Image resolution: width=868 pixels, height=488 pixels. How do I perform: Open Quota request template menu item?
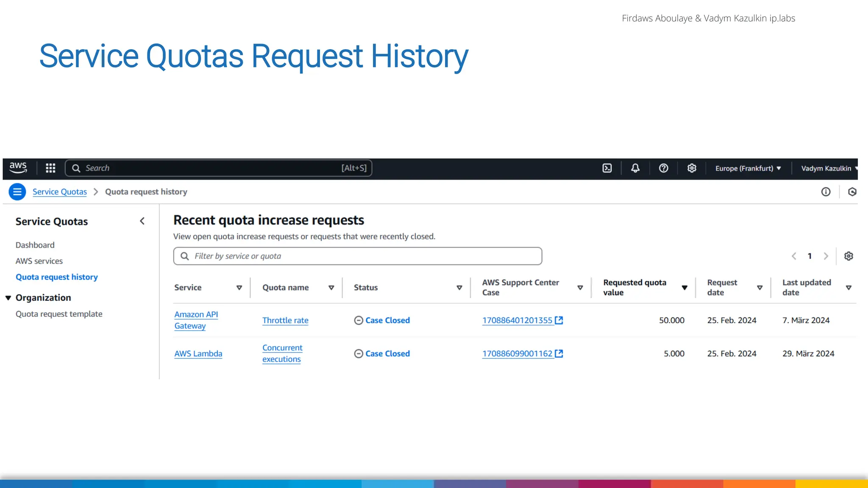[x=59, y=314]
